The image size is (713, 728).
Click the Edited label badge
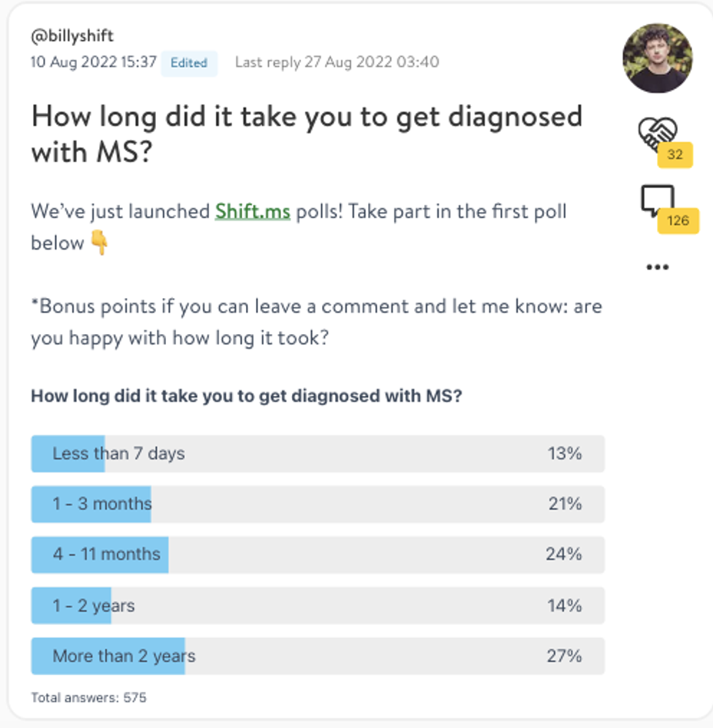click(x=189, y=63)
